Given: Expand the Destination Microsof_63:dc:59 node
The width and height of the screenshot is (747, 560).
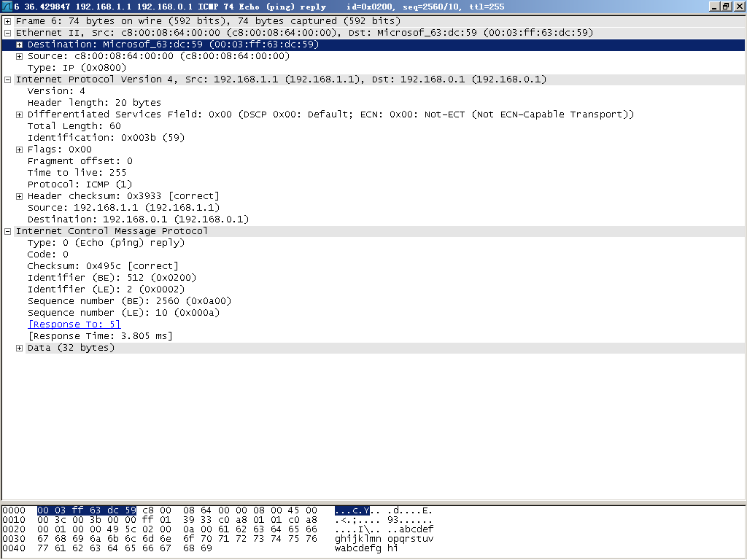Looking at the screenshot, I should click(19, 44).
